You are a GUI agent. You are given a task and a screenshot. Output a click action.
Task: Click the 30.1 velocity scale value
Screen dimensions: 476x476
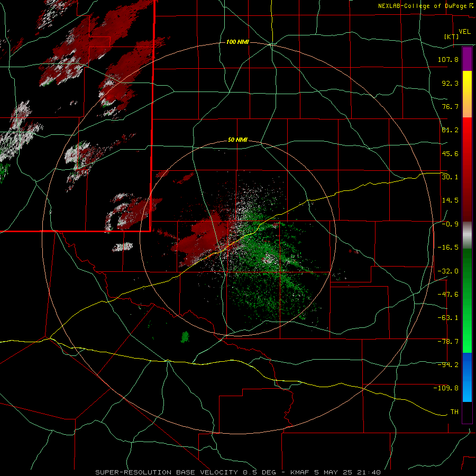450,177
